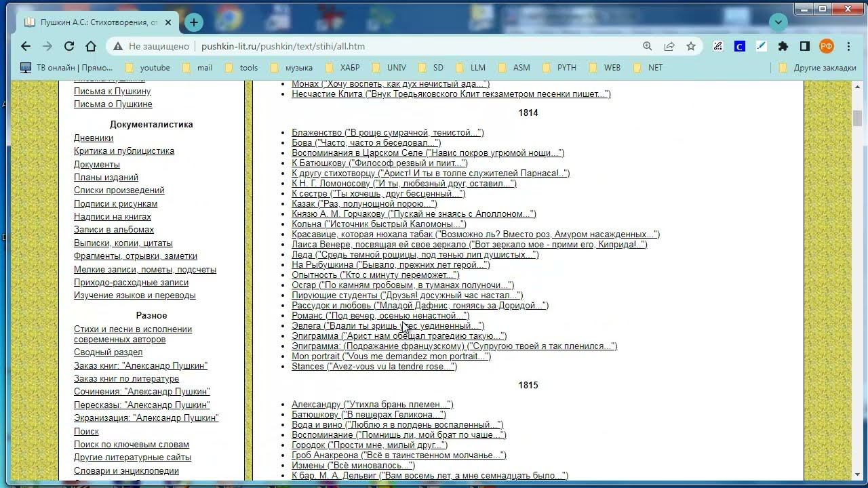Image resolution: width=868 pixels, height=488 pixels.
Task: Open poem Блаженство
Action: point(388,133)
